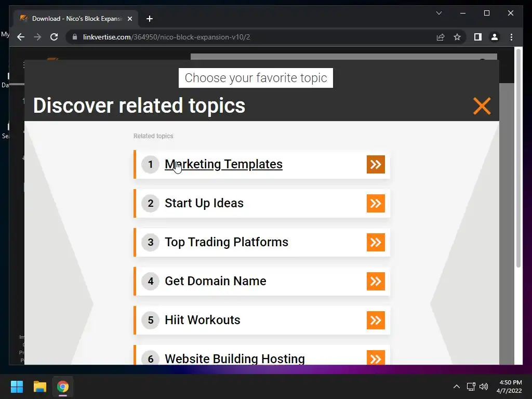Go forward in browser history

(x=37, y=37)
